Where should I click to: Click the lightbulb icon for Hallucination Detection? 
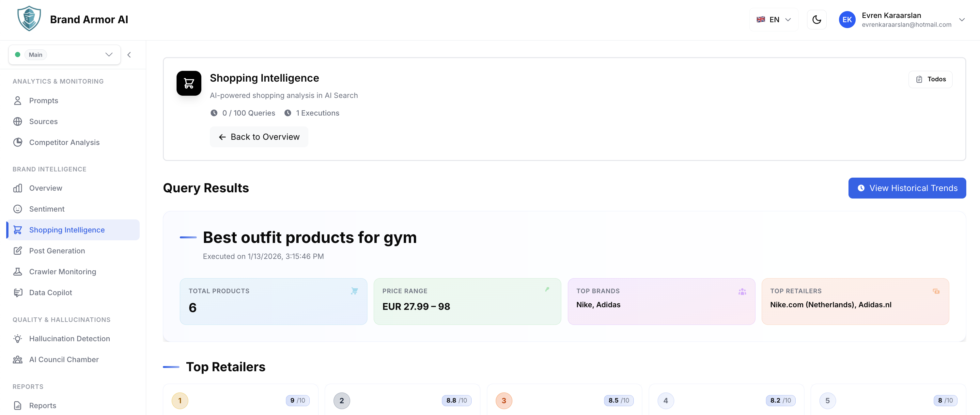[18, 339]
